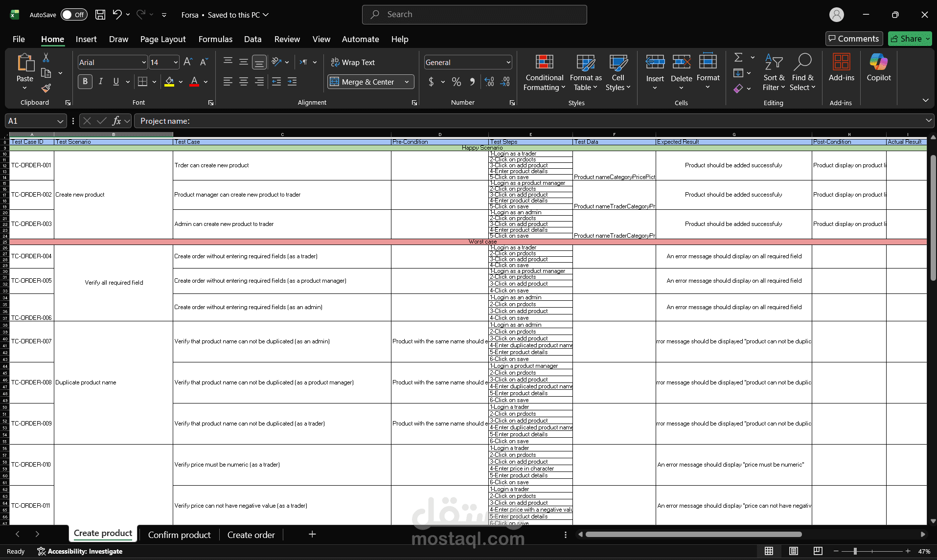Click the Top Align icon
The image size is (937, 560).
pos(228,62)
